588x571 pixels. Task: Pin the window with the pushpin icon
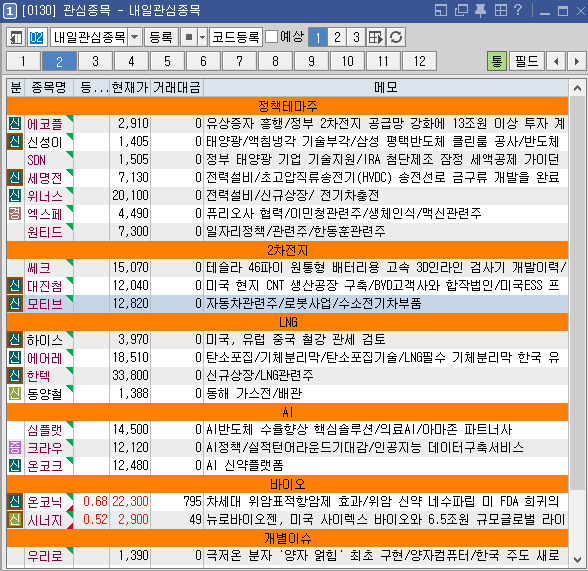pos(481,10)
